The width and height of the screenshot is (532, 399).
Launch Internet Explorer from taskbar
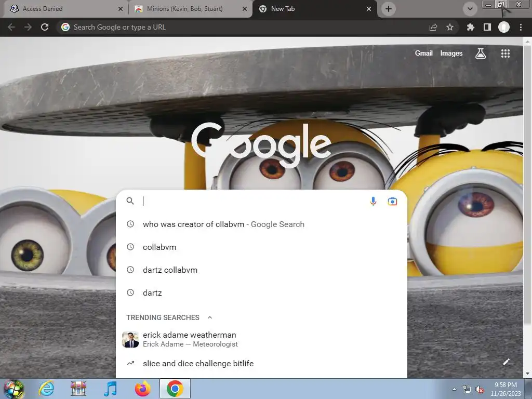pyautogui.click(x=46, y=389)
